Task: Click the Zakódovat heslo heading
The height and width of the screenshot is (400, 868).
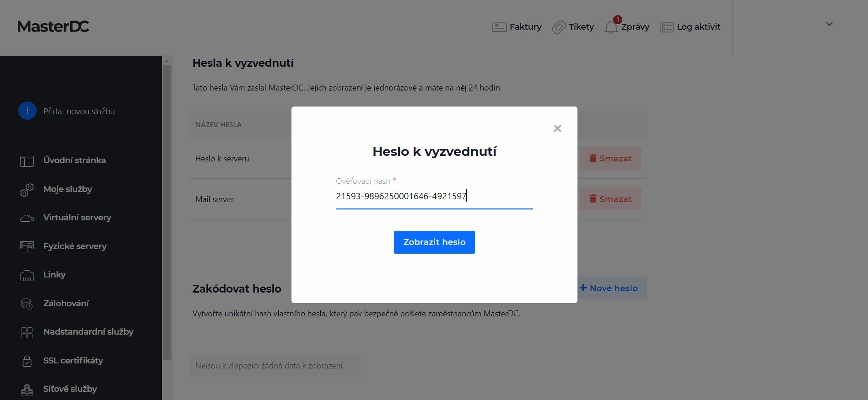Action: tap(237, 289)
